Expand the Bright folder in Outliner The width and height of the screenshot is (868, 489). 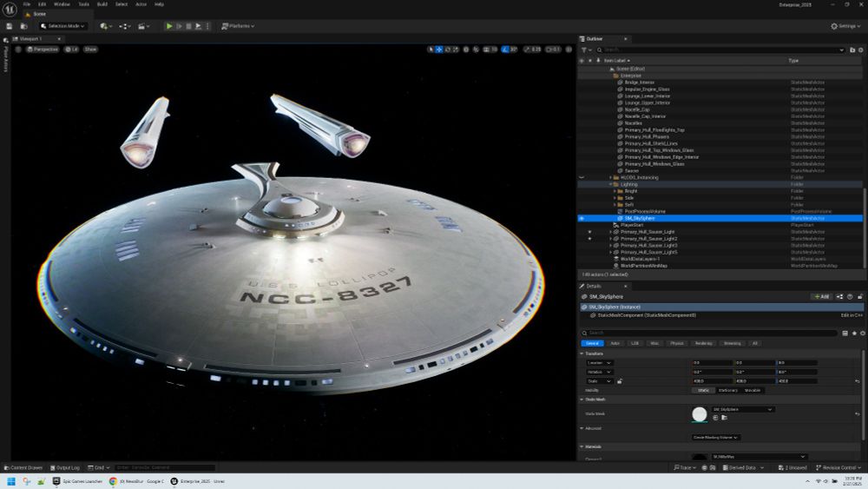[x=615, y=191]
